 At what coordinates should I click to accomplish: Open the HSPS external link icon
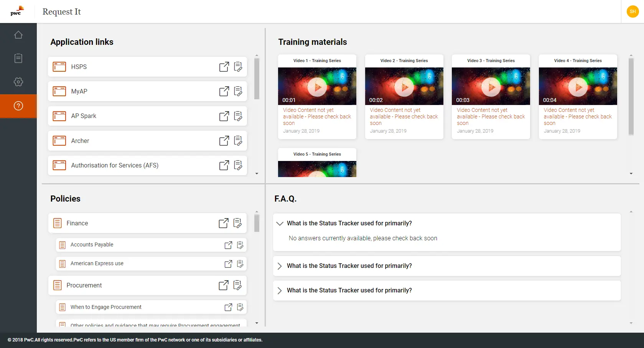(x=224, y=67)
